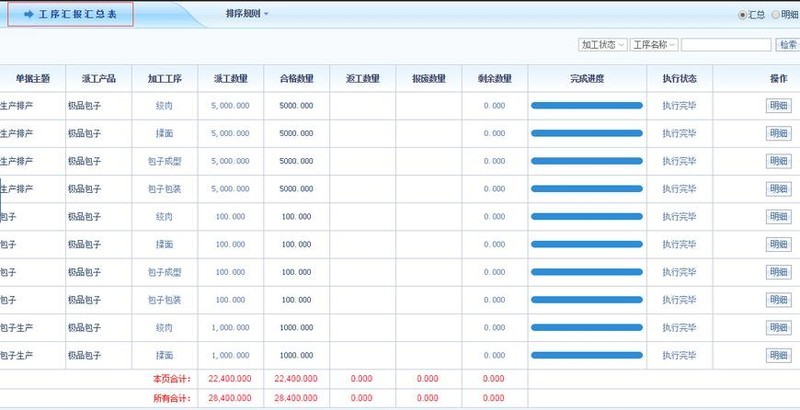Open the 包子成型 link with 100.000 quantity
This screenshot has width=800, height=410.
coord(164,272)
